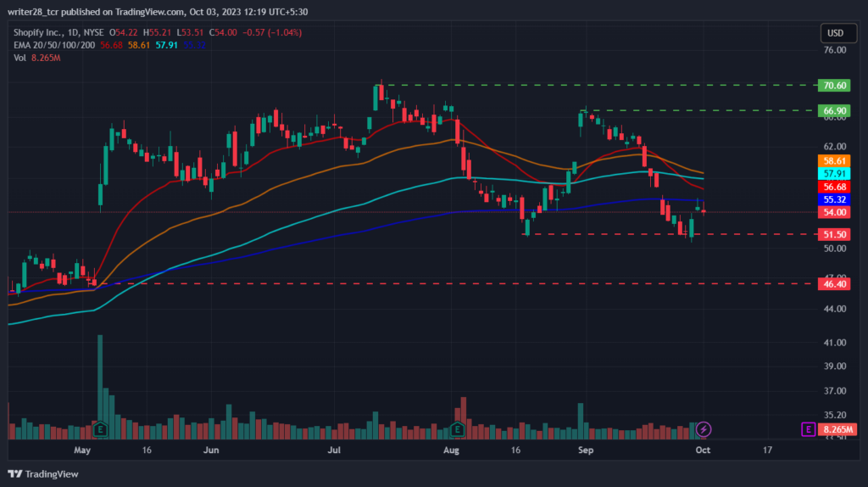
Task: Click the Oct label on time axis
Action: tap(703, 450)
